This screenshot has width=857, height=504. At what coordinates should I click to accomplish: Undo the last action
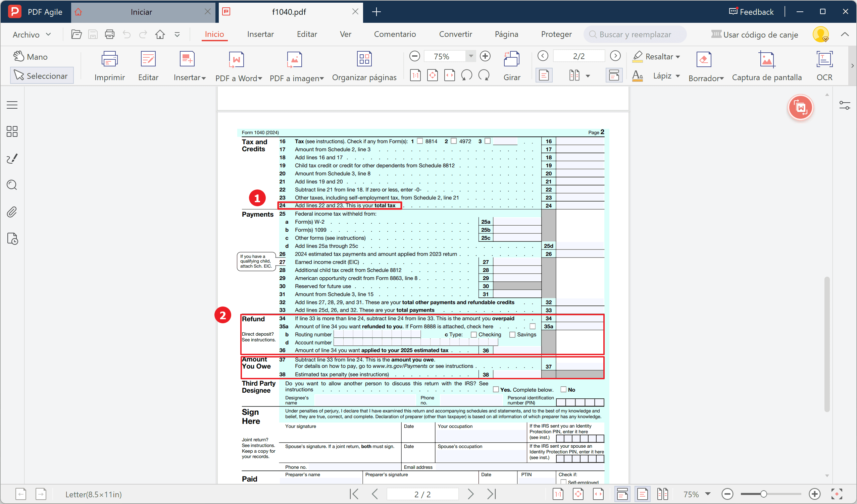coord(127,34)
